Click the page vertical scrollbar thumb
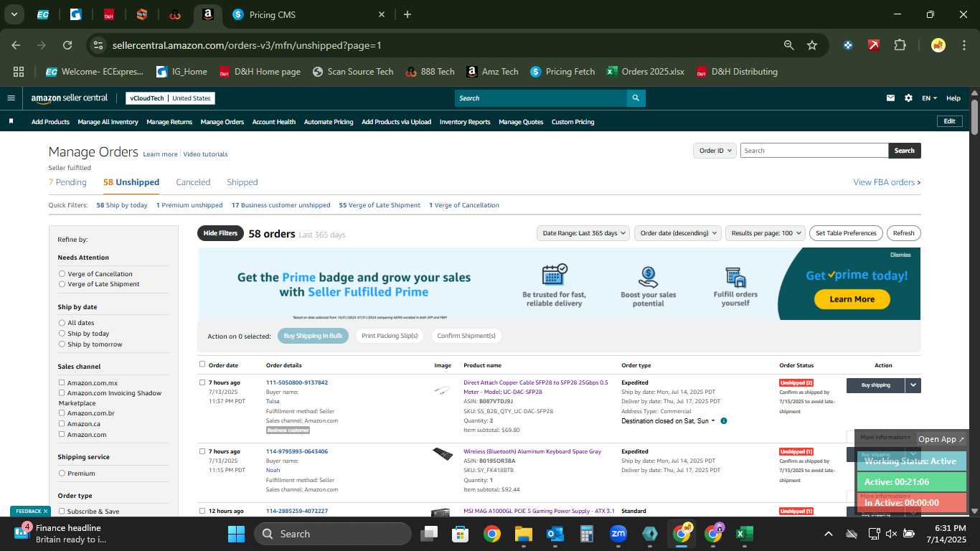The height and width of the screenshot is (551, 980). [974, 117]
